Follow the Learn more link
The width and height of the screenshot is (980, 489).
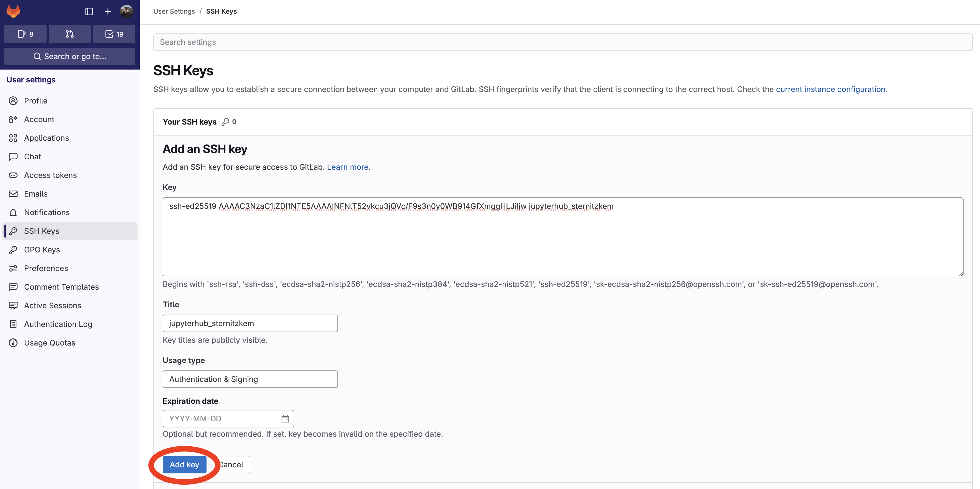click(x=347, y=167)
